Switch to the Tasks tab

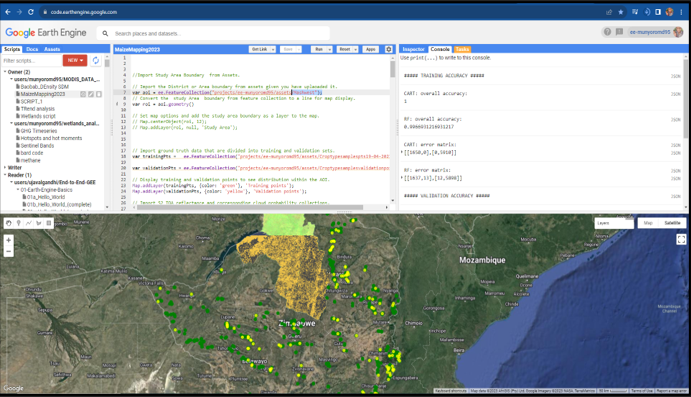pyautogui.click(x=462, y=49)
